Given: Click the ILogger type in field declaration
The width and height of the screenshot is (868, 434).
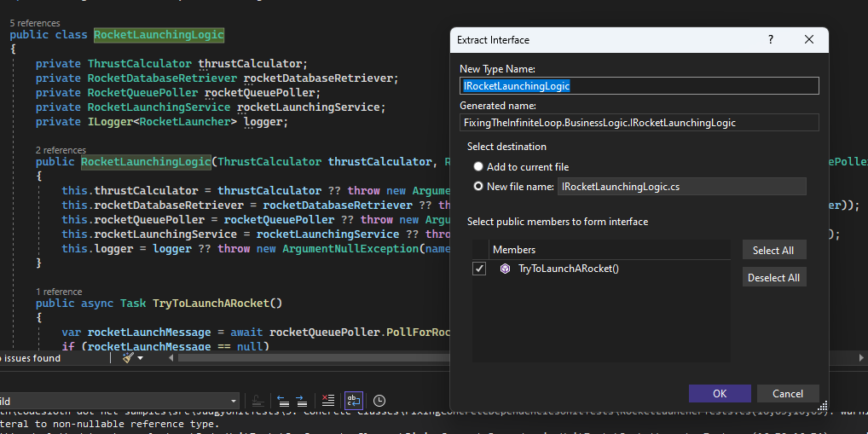Looking at the screenshot, I should 110,121.
